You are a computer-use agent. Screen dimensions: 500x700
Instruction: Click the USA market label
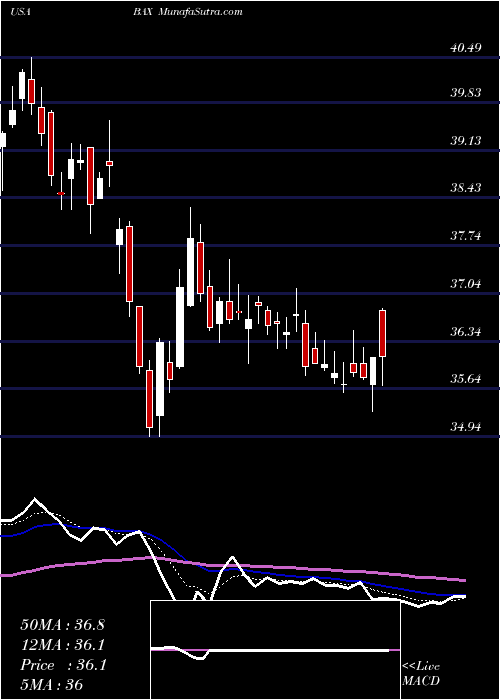click(20, 12)
